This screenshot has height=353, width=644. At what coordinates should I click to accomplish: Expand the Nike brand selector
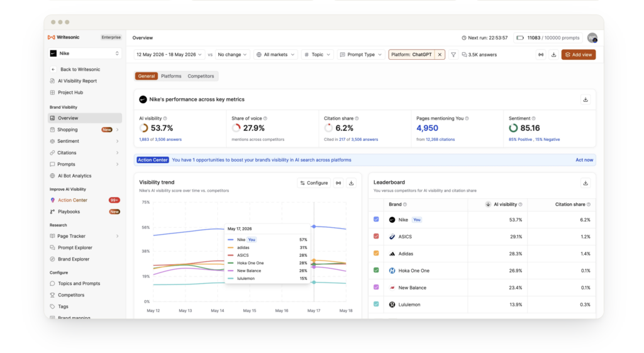85,53
